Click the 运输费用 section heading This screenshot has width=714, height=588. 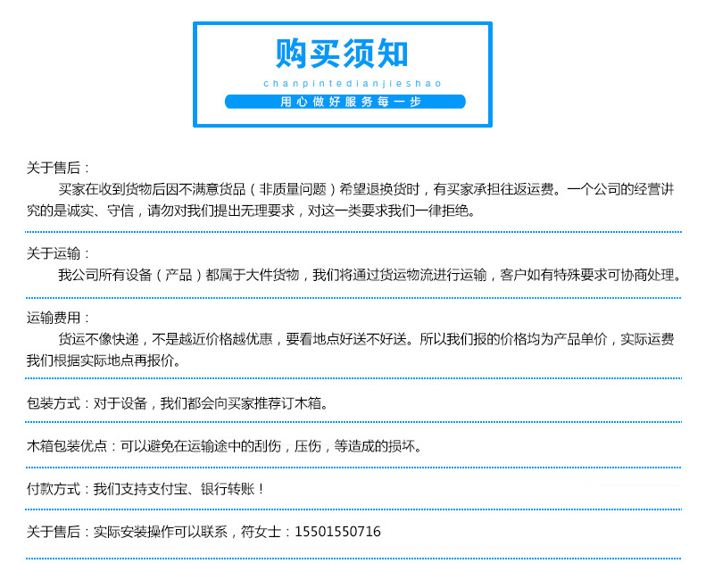(x=55, y=318)
